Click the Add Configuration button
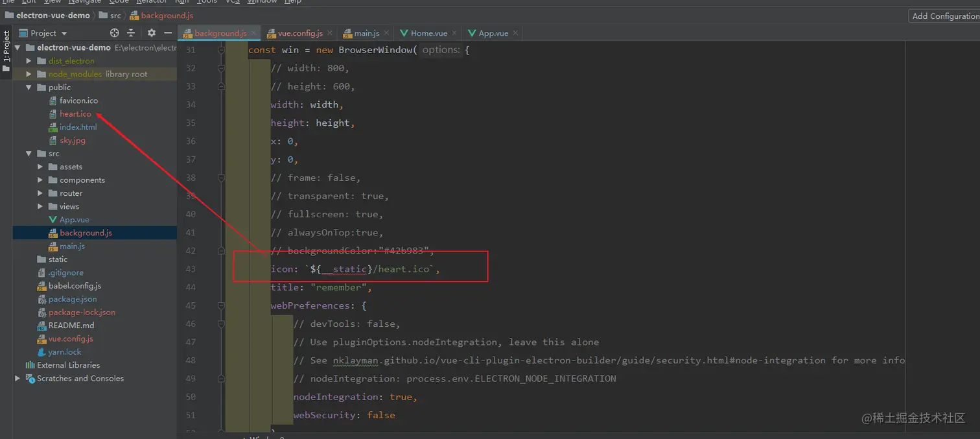The width and height of the screenshot is (980, 439). [944, 16]
